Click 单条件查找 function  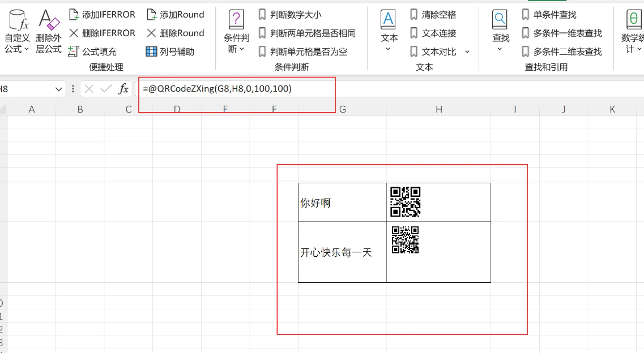pos(549,15)
